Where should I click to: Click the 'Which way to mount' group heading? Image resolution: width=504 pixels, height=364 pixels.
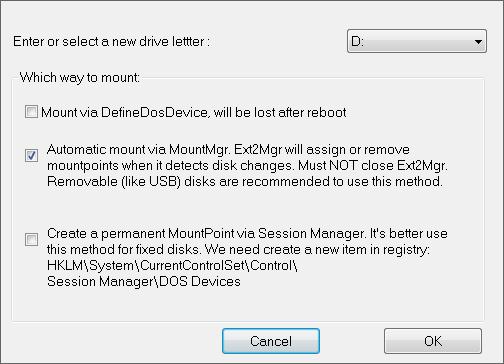pos(80,78)
